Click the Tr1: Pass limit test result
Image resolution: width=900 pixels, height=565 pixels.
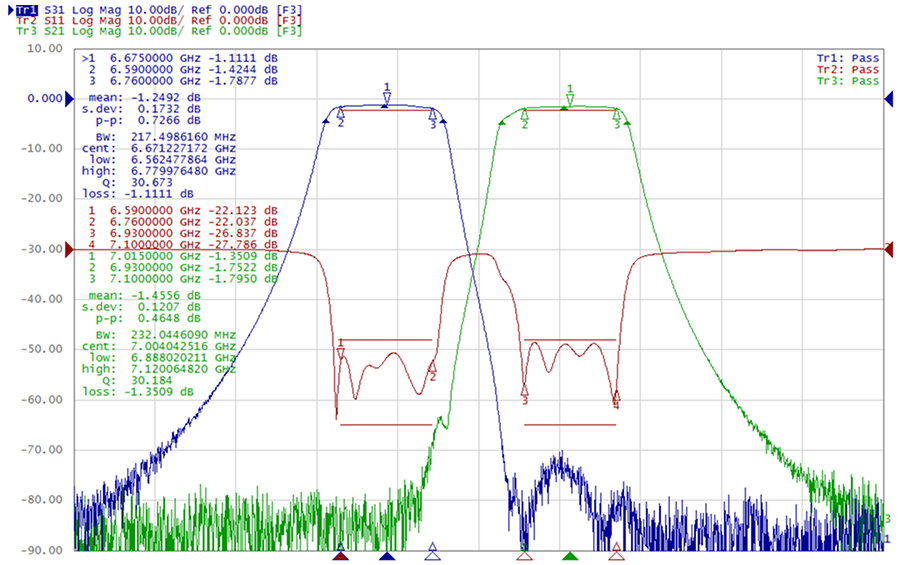[848, 58]
